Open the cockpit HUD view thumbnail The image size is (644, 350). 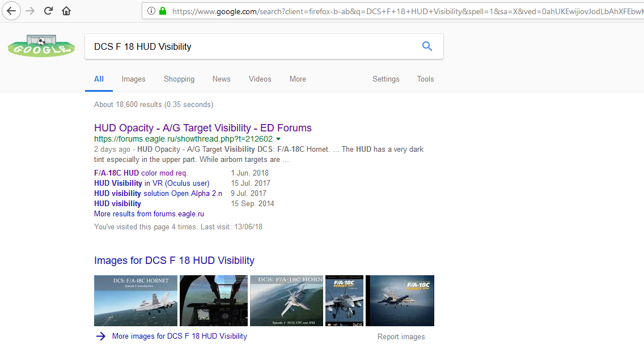pos(214,301)
